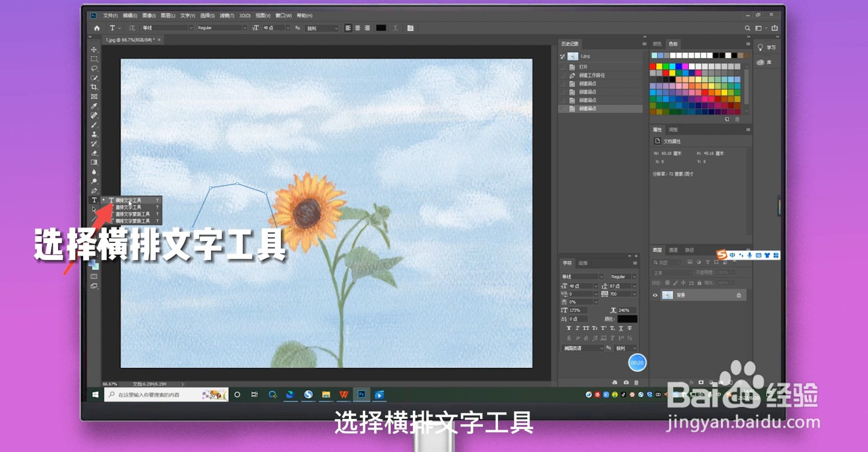This screenshot has height=452, width=868.
Task: Toggle text orientation icon in options bar
Action: click(x=132, y=28)
